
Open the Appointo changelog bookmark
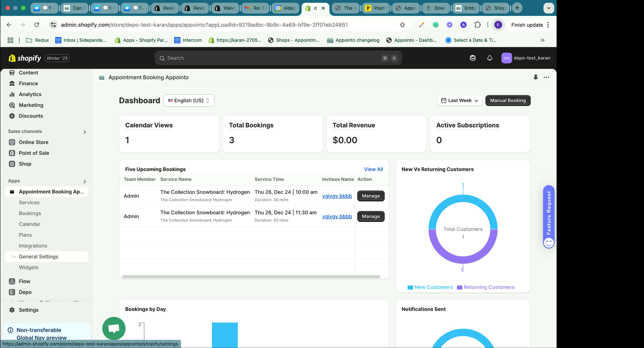[353, 40]
